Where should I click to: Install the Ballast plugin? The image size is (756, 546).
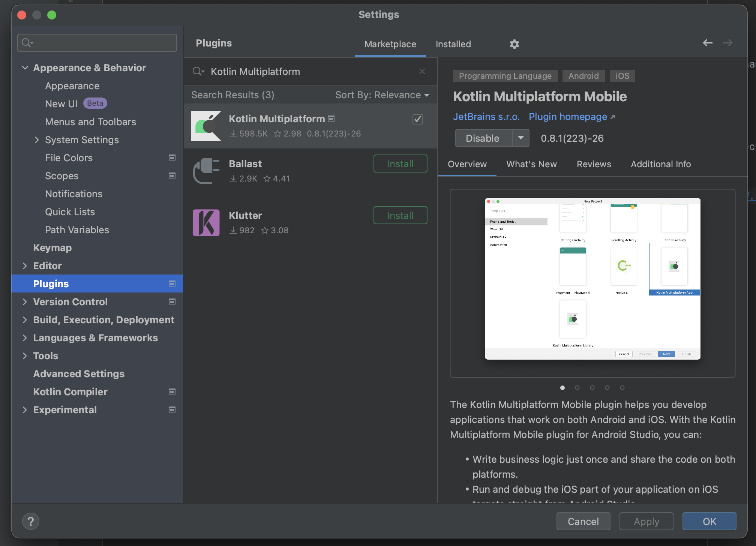click(x=400, y=163)
